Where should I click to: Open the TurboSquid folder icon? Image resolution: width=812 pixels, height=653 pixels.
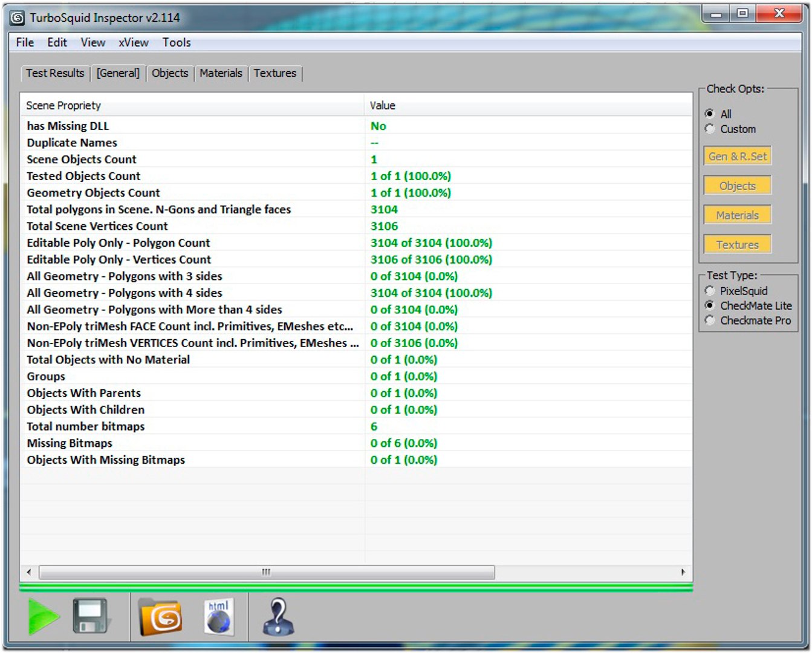(160, 617)
